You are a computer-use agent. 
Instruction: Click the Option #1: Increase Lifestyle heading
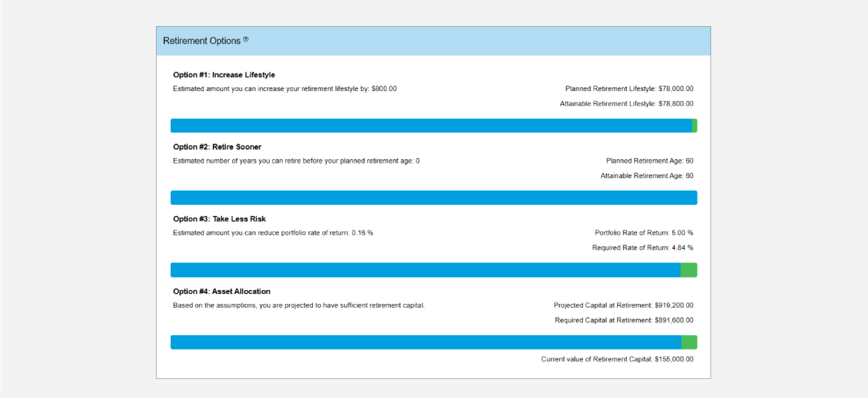click(x=224, y=75)
